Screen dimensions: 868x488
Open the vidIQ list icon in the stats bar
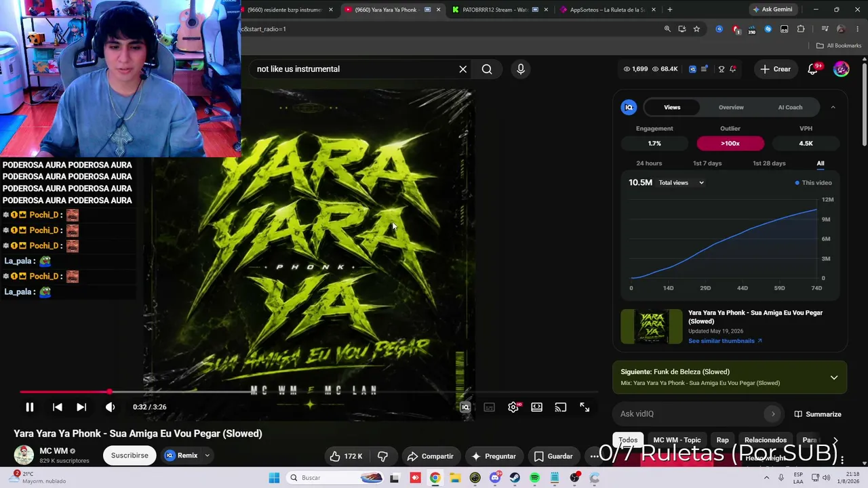tap(704, 69)
